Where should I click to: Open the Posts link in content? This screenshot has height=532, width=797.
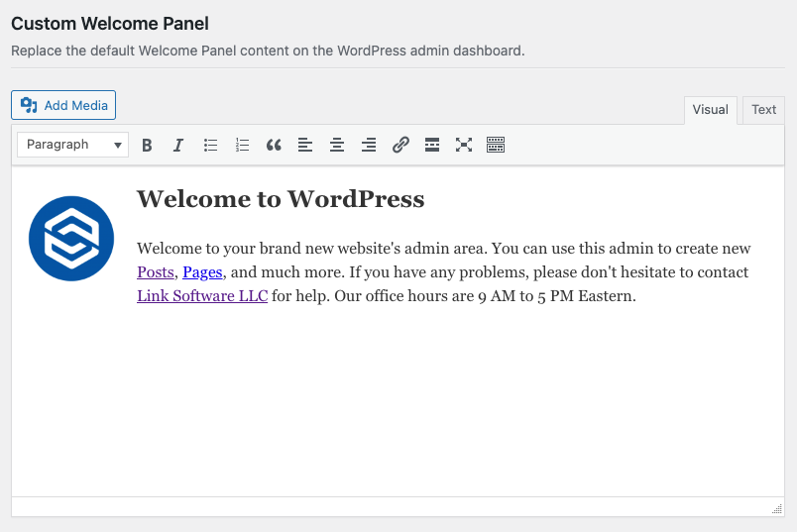coord(156,272)
